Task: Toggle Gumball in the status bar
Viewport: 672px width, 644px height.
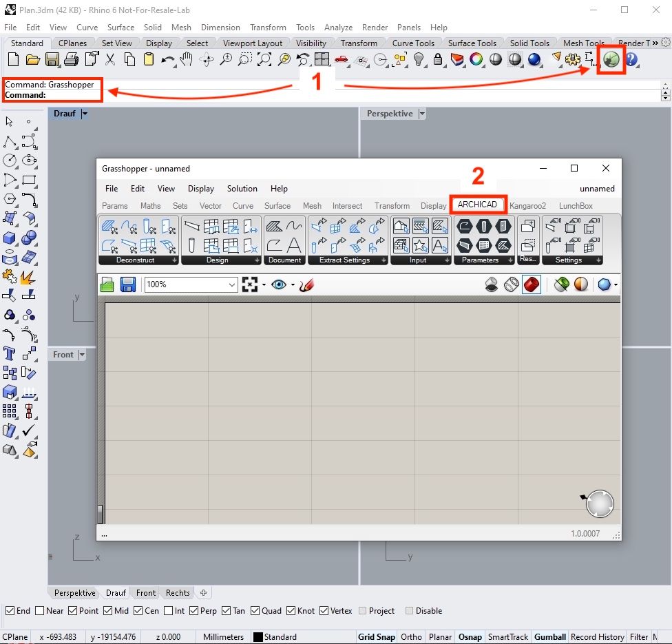Action: pos(550,636)
